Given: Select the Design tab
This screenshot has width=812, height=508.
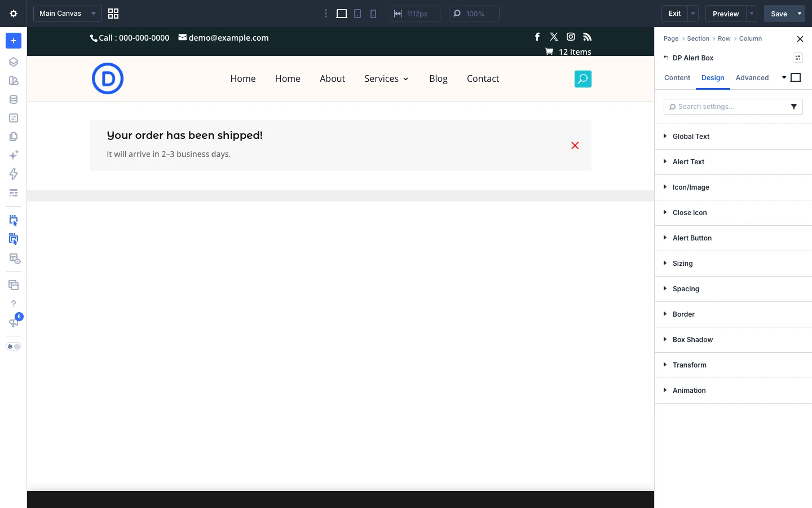Looking at the screenshot, I should click(x=713, y=78).
